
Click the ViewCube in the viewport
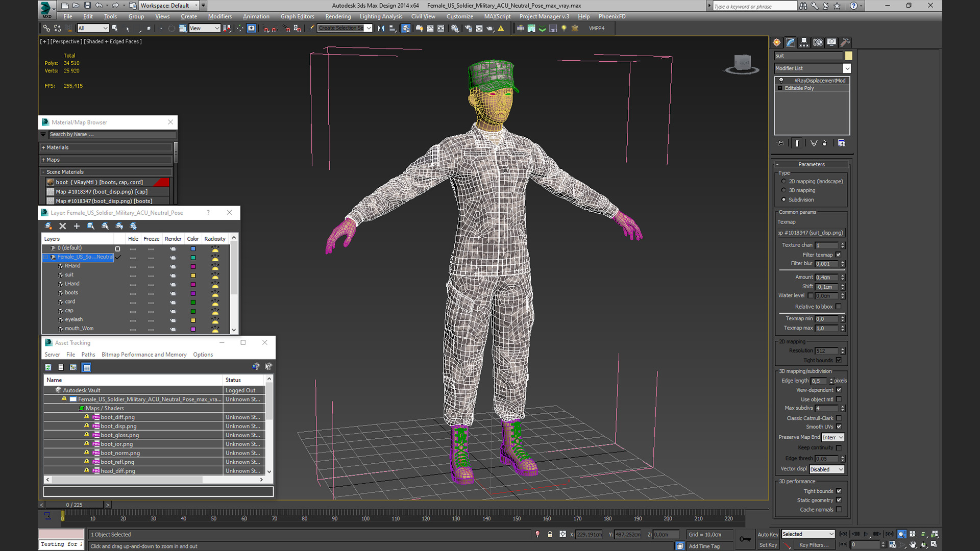(x=742, y=64)
